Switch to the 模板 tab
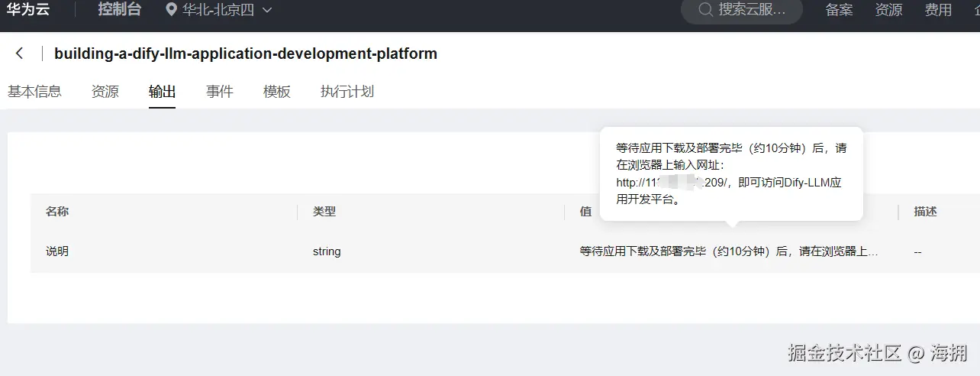 coord(277,92)
